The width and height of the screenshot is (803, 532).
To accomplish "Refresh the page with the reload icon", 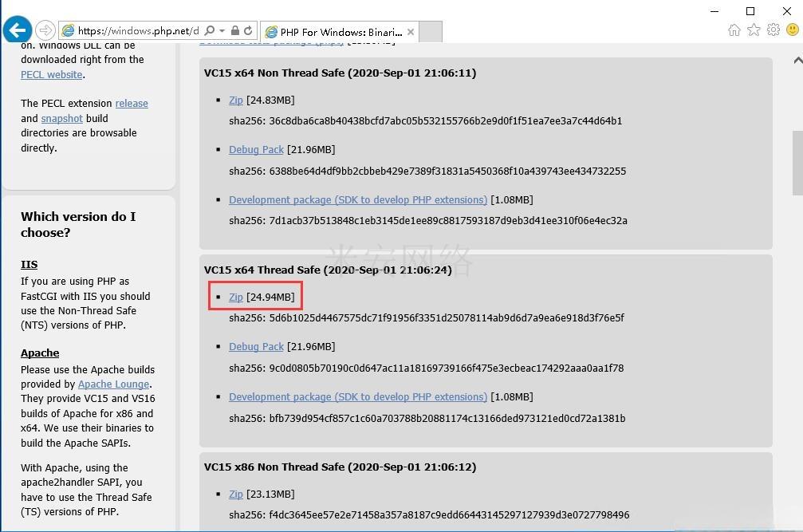I will [248, 31].
